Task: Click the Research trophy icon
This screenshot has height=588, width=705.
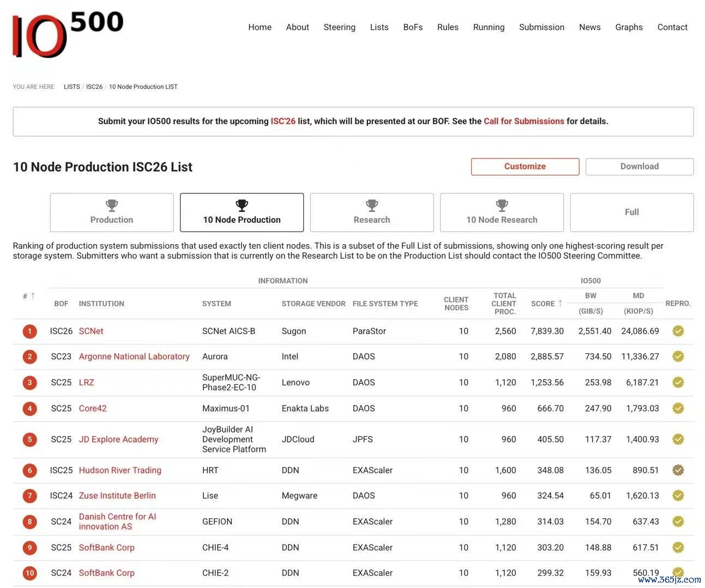Action: tap(372, 205)
